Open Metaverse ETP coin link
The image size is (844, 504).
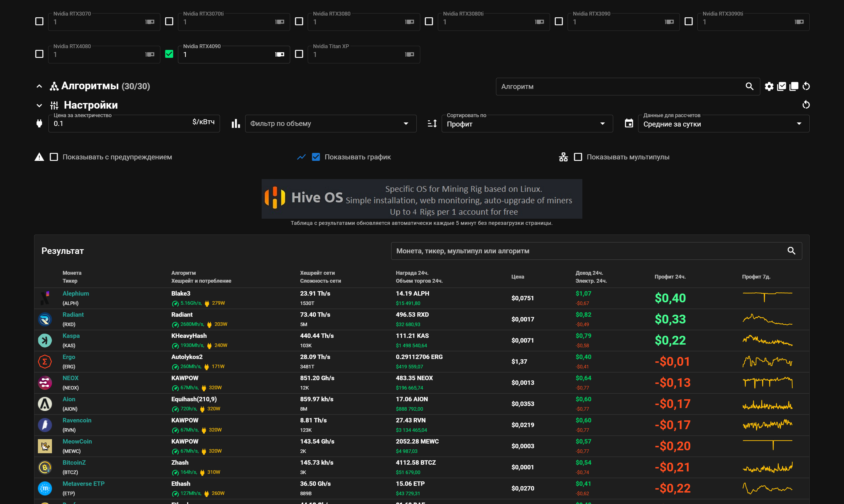(x=84, y=484)
